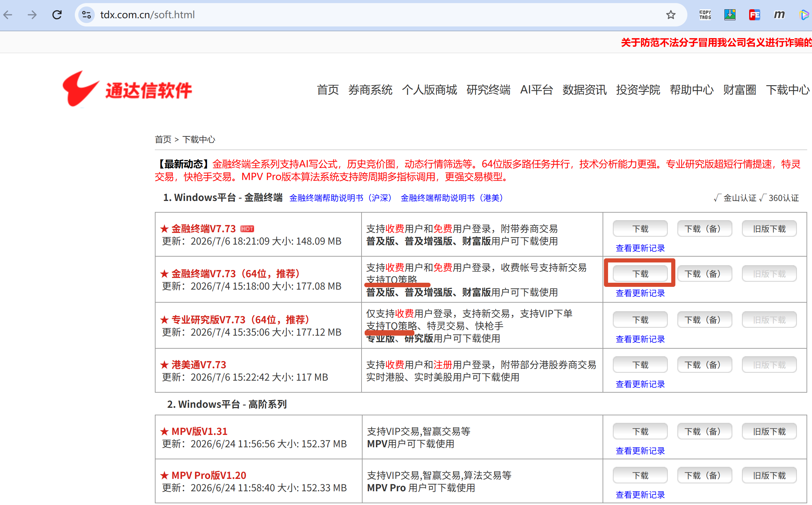Bookmark this page with the star icon
This screenshot has height=505, width=812.
(671, 15)
